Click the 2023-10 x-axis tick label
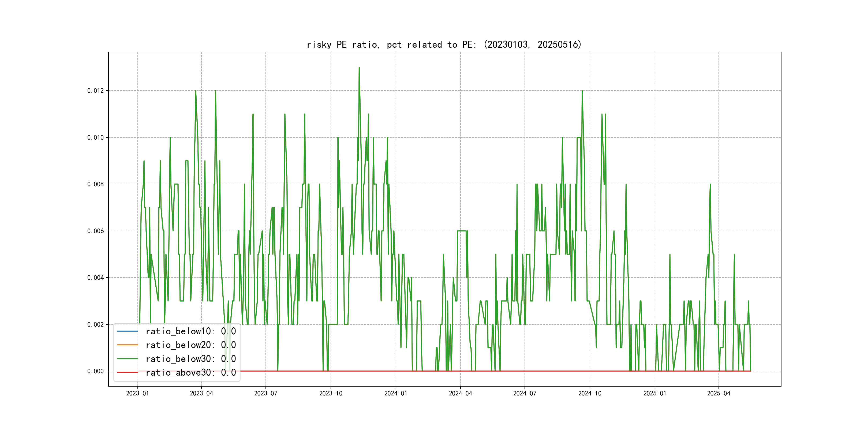The image size is (868, 434). (x=331, y=393)
